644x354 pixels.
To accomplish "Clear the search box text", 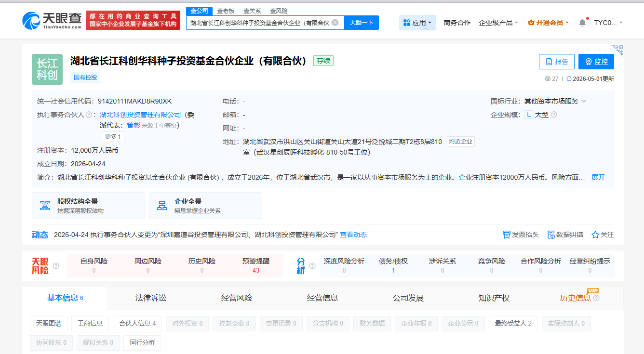I will (335, 22).
